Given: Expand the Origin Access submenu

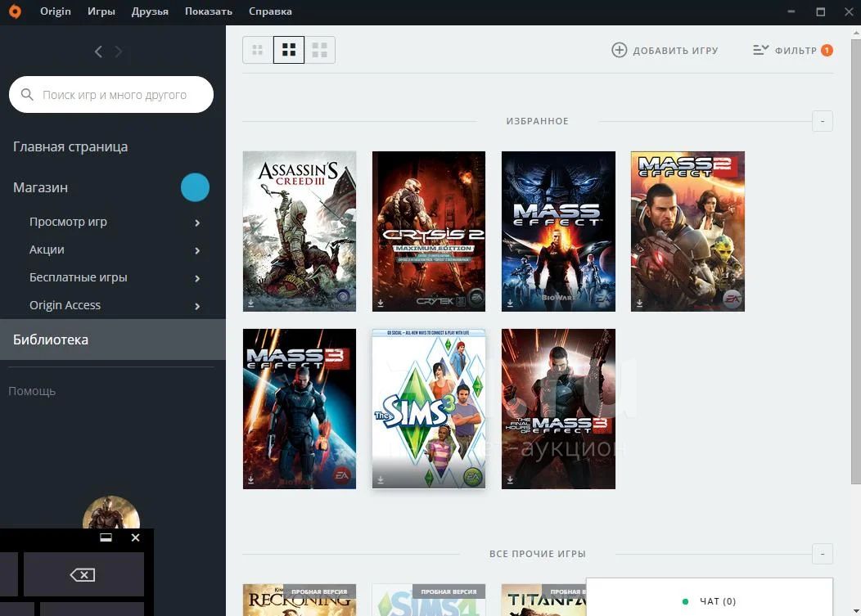Looking at the screenshot, I should pyautogui.click(x=197, y=306).
